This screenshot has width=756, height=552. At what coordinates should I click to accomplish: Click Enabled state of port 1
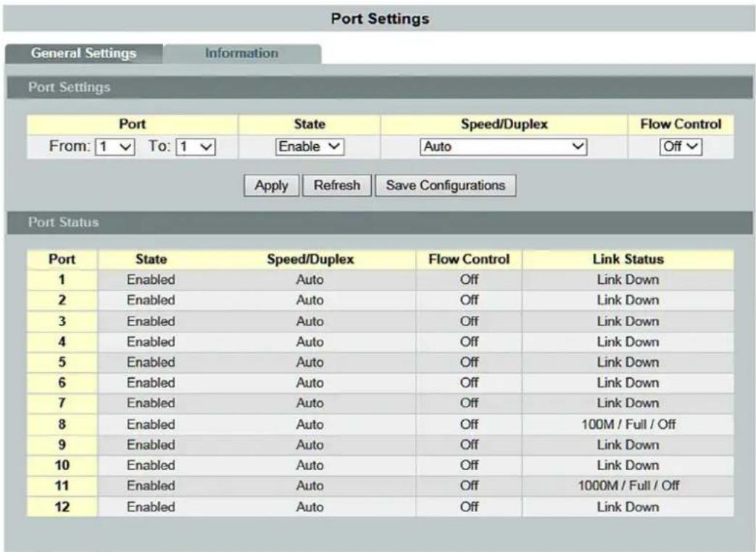(x=151, y=280)
